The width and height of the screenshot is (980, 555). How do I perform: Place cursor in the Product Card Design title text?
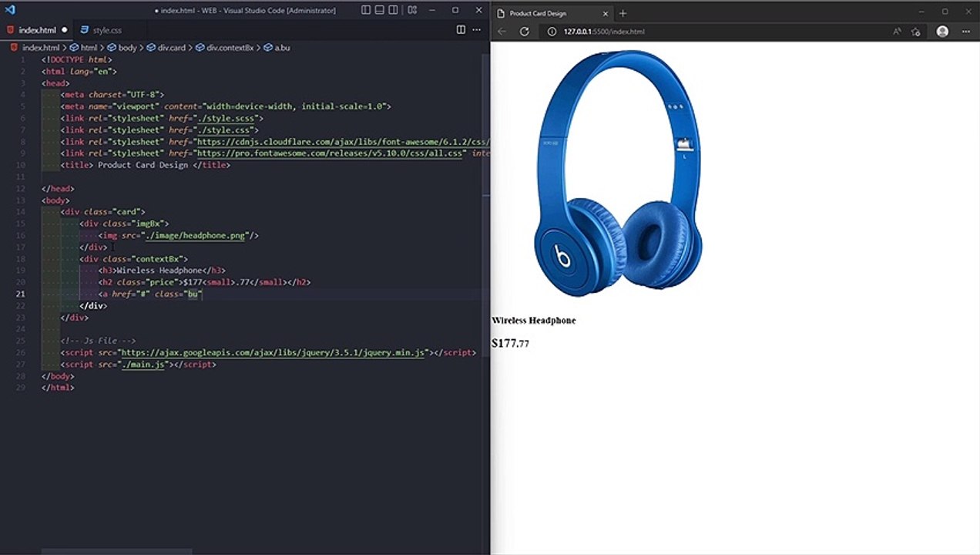[143, 165]
